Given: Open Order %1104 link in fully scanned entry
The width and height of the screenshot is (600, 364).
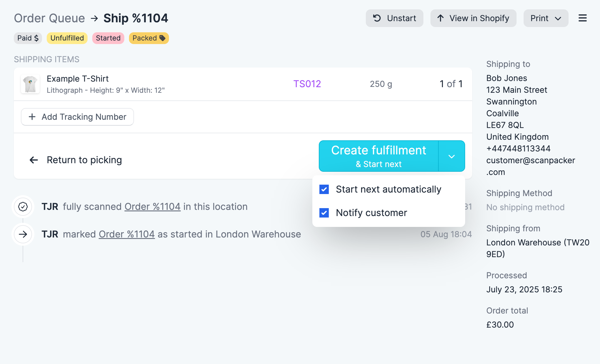Looking at the screenshot, I should coord(152,207).
